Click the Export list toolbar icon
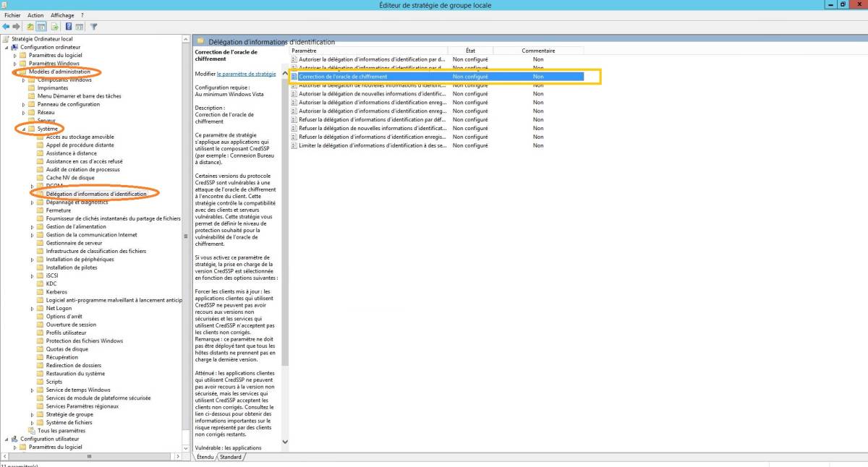Viewport: 868px width, 467px height. [55, 27]
